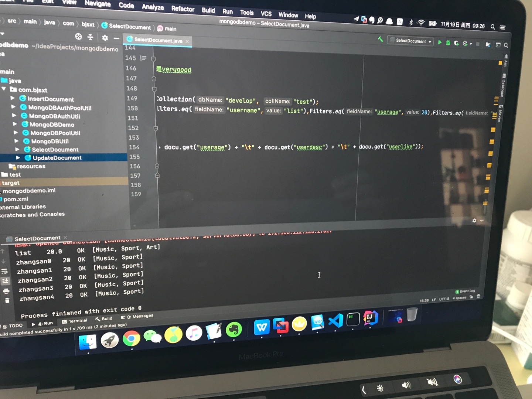Click the profiler run icon
This screenshot has height=399, width=532.
465,44
